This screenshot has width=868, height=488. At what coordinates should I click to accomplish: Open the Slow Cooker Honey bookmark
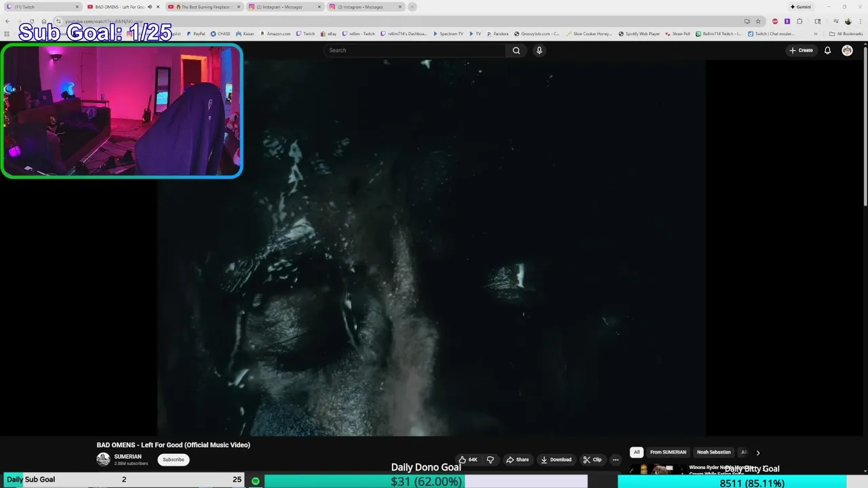(589, 33)
